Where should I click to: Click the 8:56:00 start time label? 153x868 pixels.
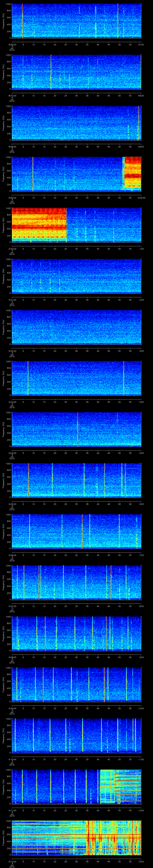point(12,44)
